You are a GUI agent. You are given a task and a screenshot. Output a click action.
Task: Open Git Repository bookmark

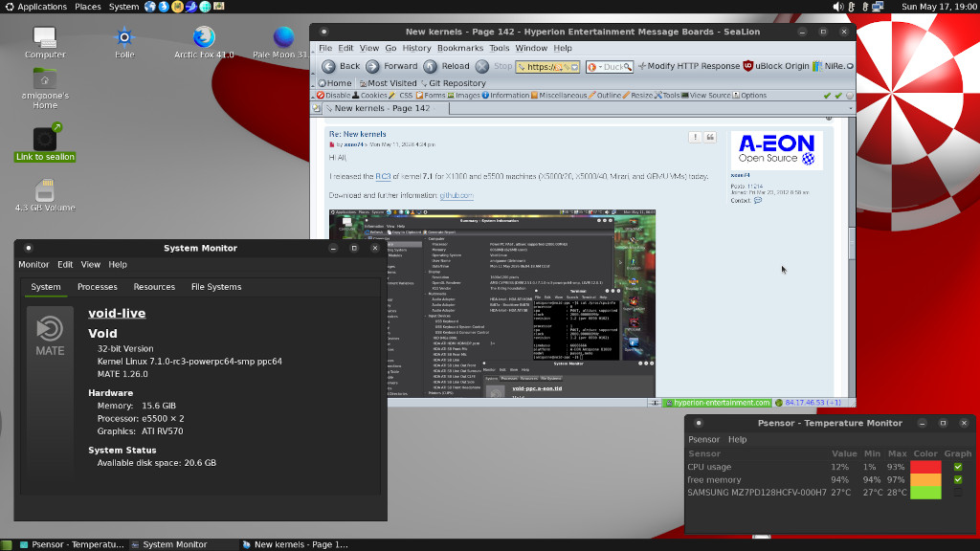(453, 83)
